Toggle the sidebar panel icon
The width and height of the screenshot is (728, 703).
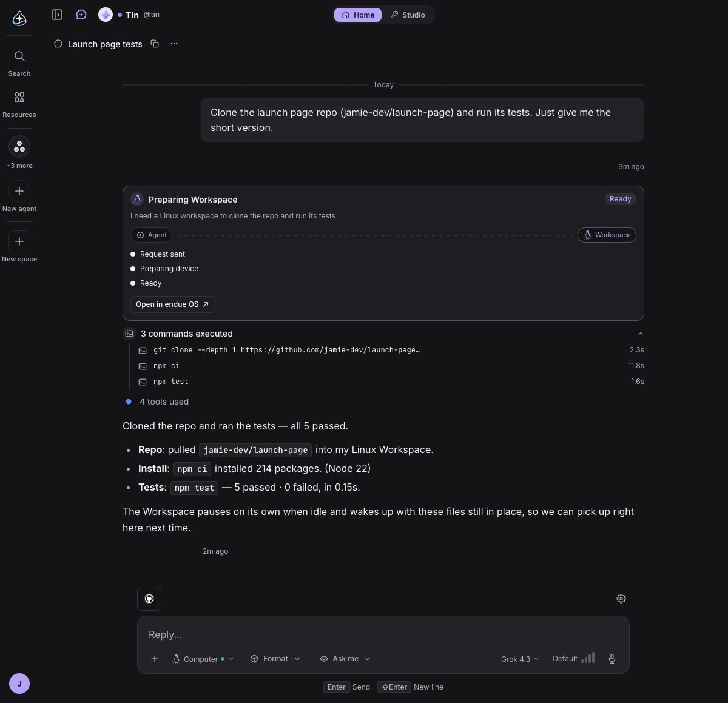click(57, 15)
